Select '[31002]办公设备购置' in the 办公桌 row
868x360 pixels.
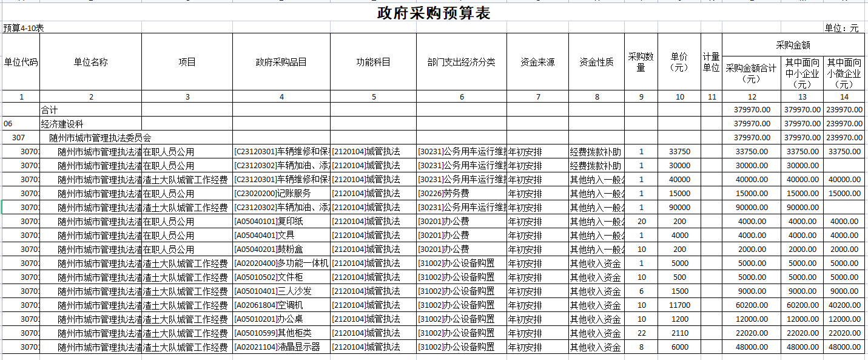click(462, 319)
